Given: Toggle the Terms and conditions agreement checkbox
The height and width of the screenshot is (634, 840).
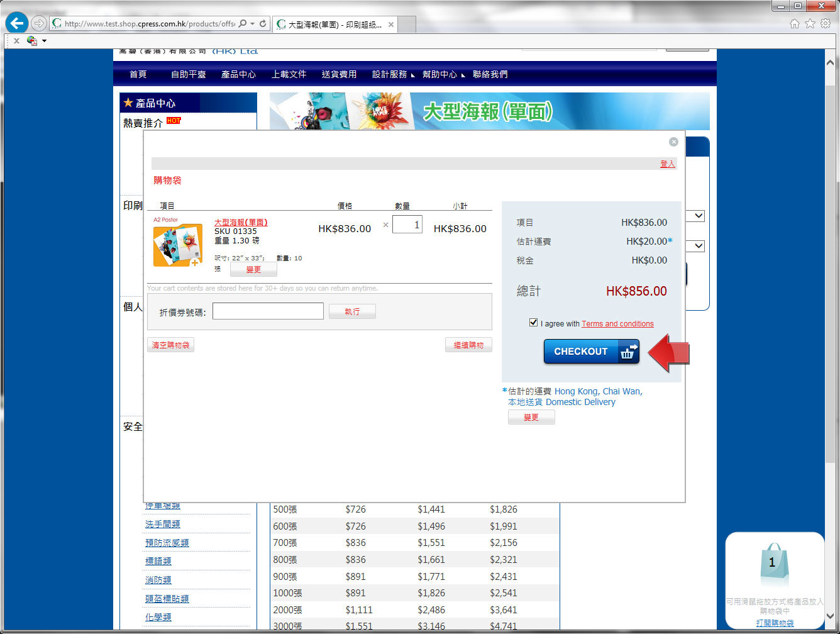Looking at the screenshot, I should pyautogui.click(x=534, y=323).
